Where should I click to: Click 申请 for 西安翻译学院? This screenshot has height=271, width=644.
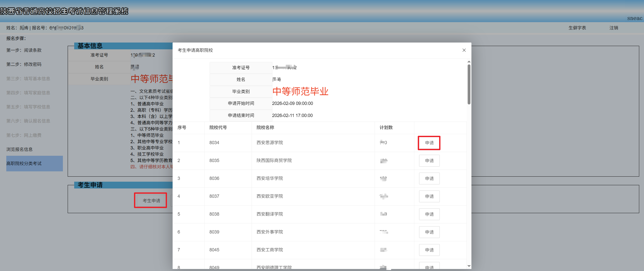pos(429,214)
